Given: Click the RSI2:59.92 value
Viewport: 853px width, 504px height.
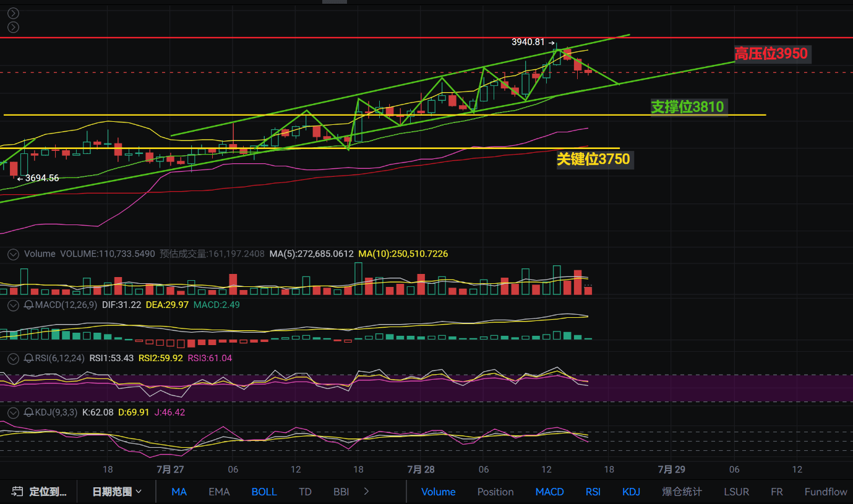Looking at the screenshot, I should tap(160, 357).
